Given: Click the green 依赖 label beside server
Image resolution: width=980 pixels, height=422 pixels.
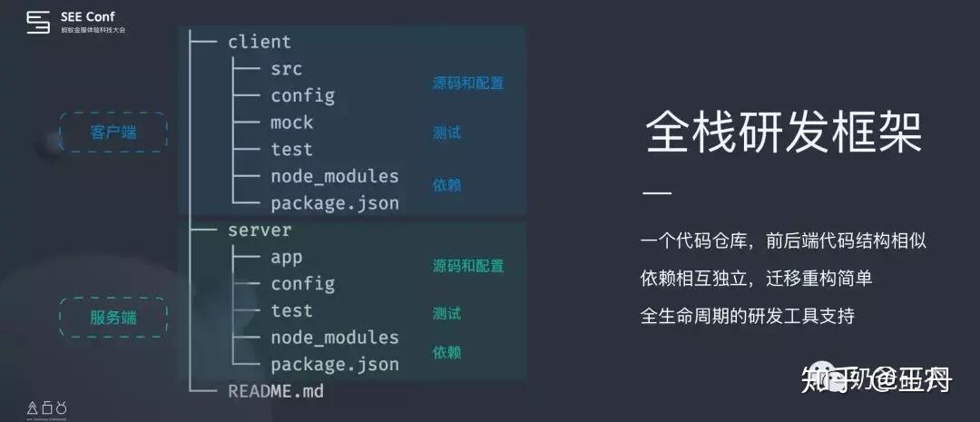Looking at the screenshot, I should (446, 352).
